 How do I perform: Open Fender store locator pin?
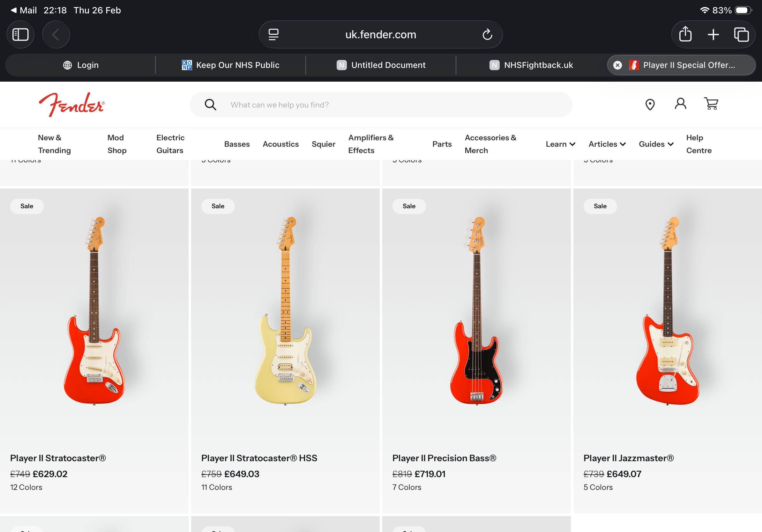(x=649, y=105)
